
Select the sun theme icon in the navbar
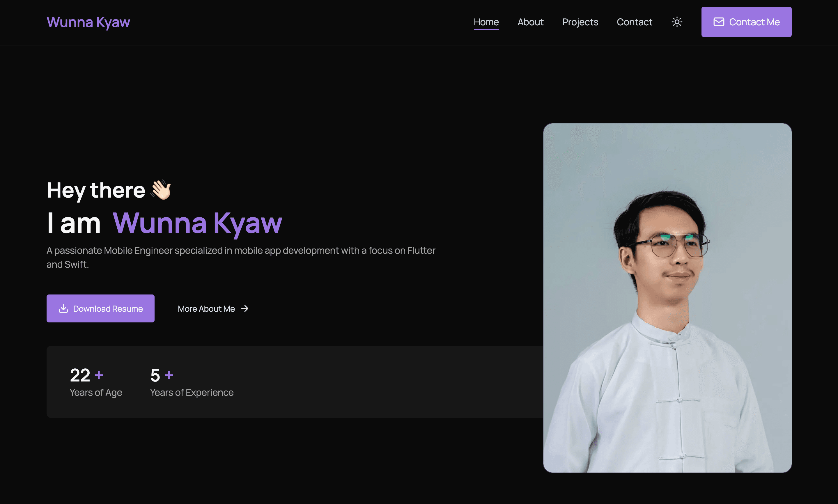click(677, 22)
